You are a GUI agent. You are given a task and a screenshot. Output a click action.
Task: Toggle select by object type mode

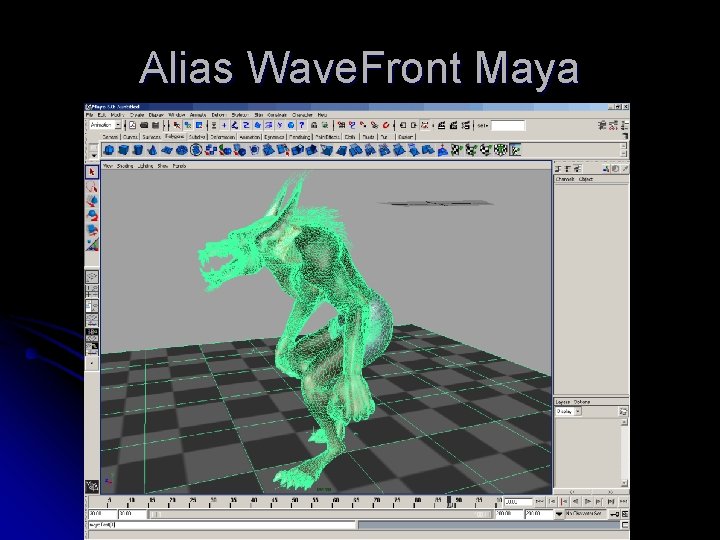click(188, 125)
